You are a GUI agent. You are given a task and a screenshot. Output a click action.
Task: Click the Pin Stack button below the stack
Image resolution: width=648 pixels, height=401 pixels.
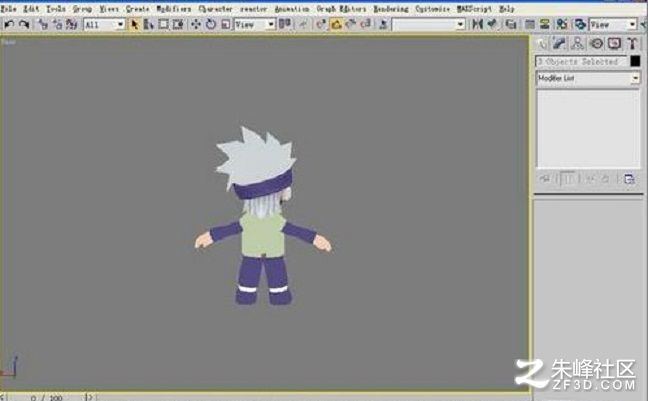tap(545, 179)
